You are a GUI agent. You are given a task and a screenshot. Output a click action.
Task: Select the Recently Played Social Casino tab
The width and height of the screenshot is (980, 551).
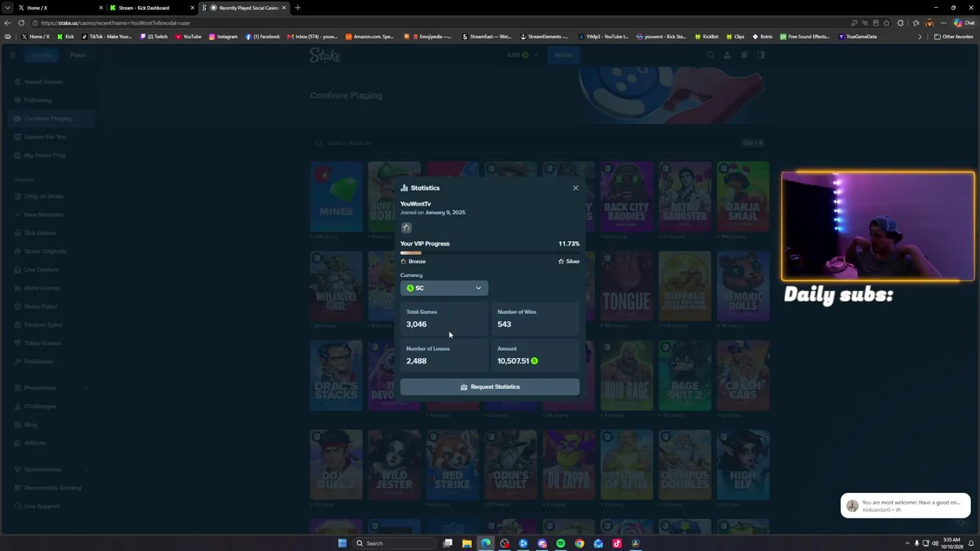(x=243, y=8)
